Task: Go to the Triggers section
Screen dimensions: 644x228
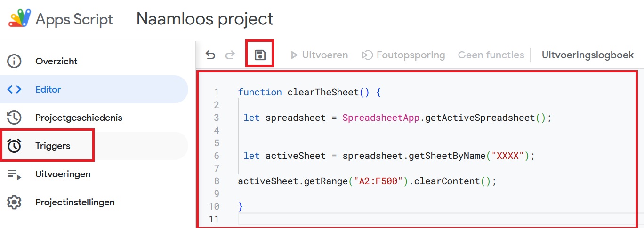Action: tap(53, 146)
